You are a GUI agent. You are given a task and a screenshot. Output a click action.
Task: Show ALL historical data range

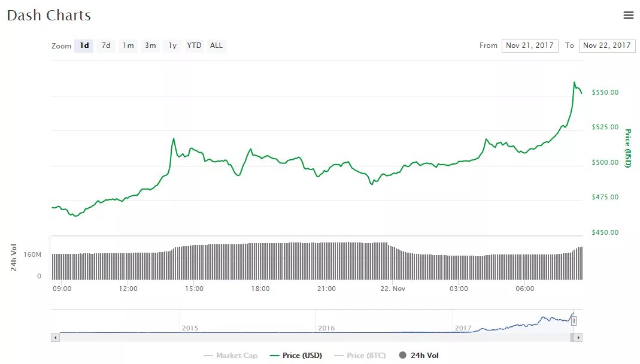point(216,45)
